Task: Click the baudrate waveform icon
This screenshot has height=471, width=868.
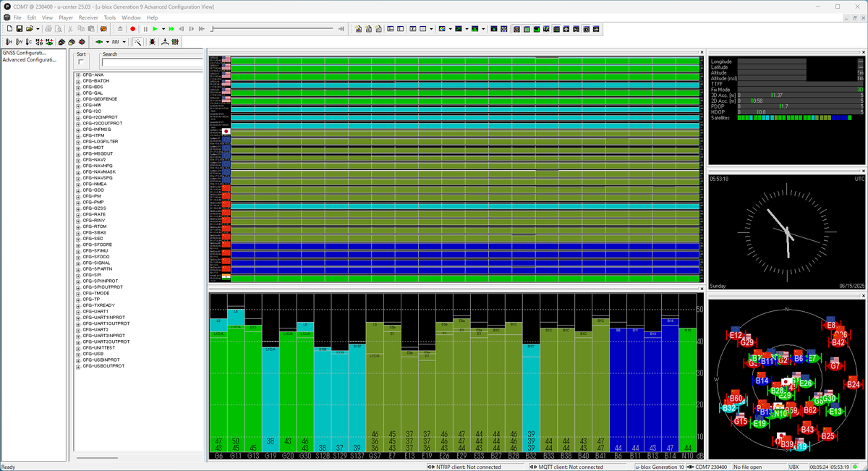Action: (x=115, y=42)
